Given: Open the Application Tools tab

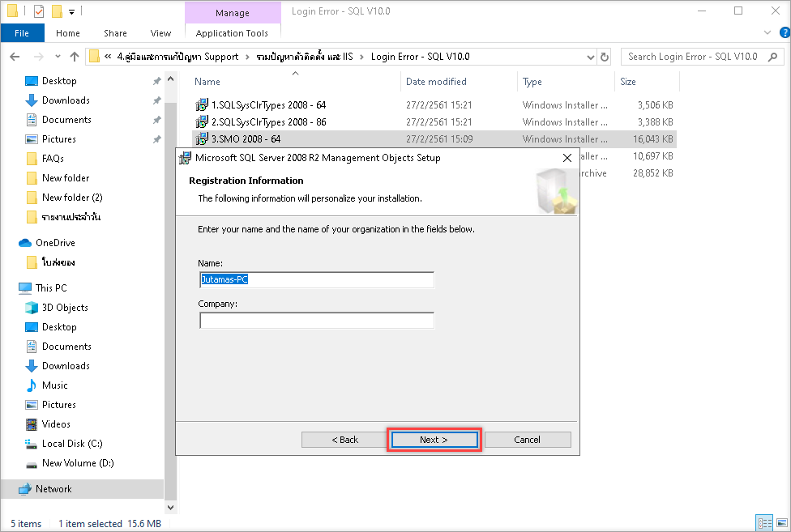Looking at the screenshot, I should [x=232, y=33].
